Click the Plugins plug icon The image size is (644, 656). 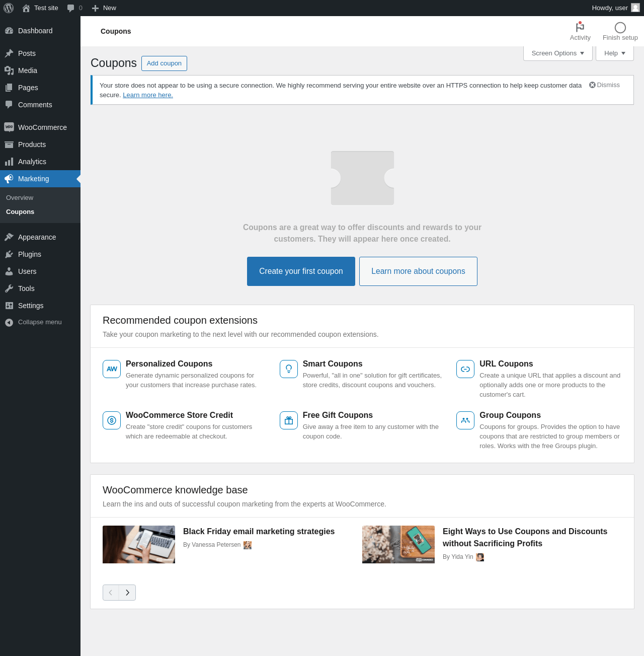pos(9,254)
